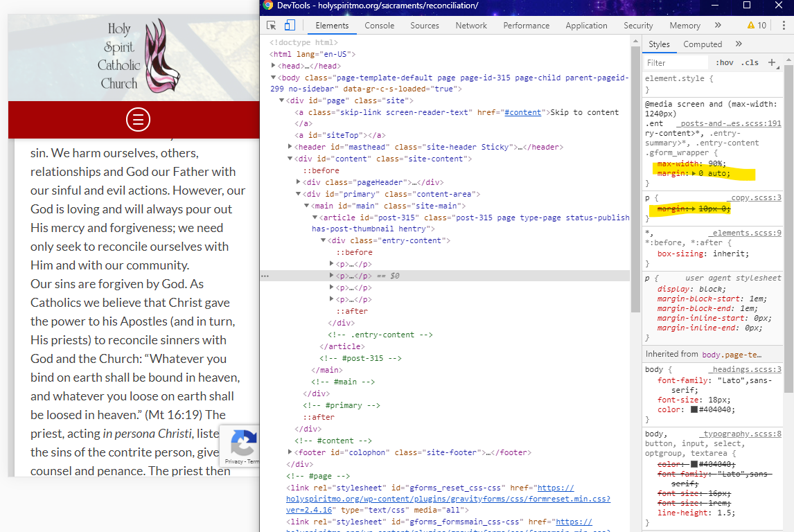Image resolution: width=794 pixels, height=532 pixels.
Task: Open the hamburger menu on the website
Action: click(138, 120)
